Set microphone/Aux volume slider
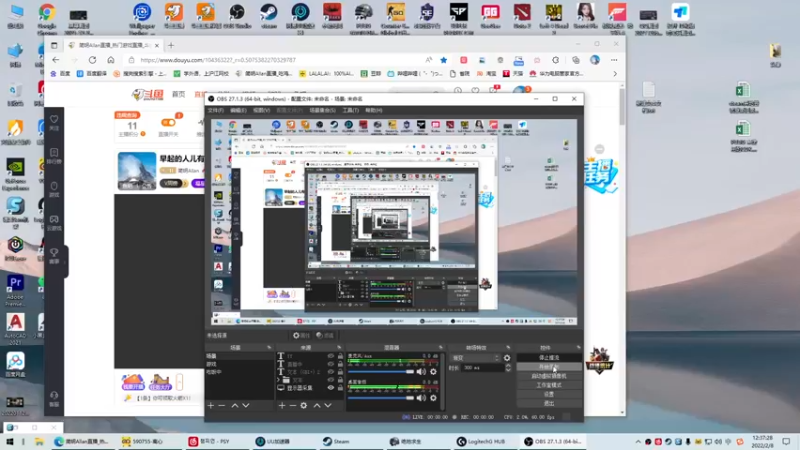 [381, 372]
